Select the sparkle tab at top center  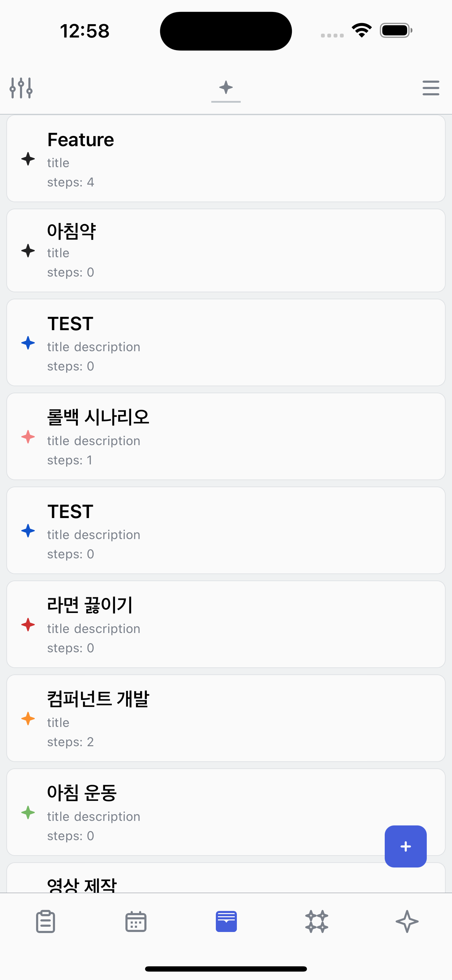point(226,88)
